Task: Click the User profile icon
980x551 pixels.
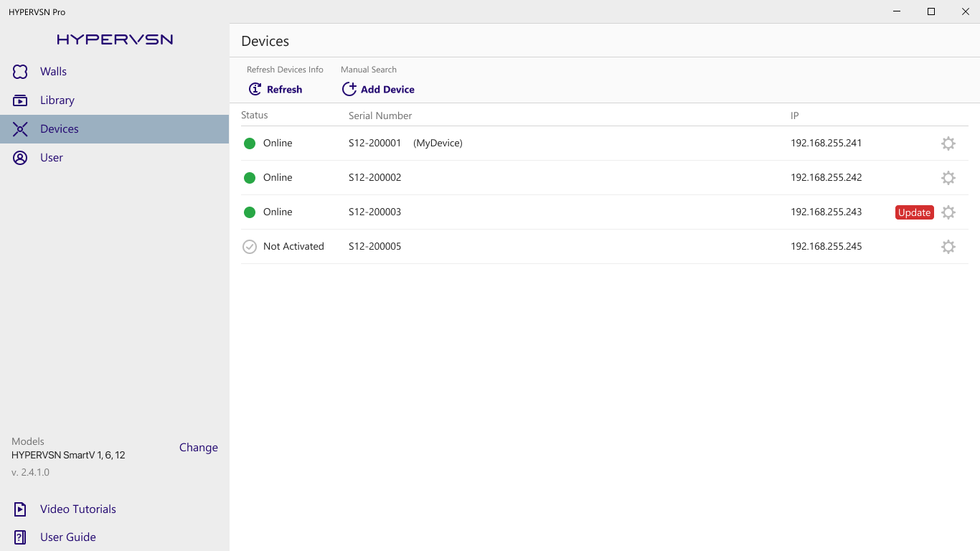Action: tap(20, 158)
